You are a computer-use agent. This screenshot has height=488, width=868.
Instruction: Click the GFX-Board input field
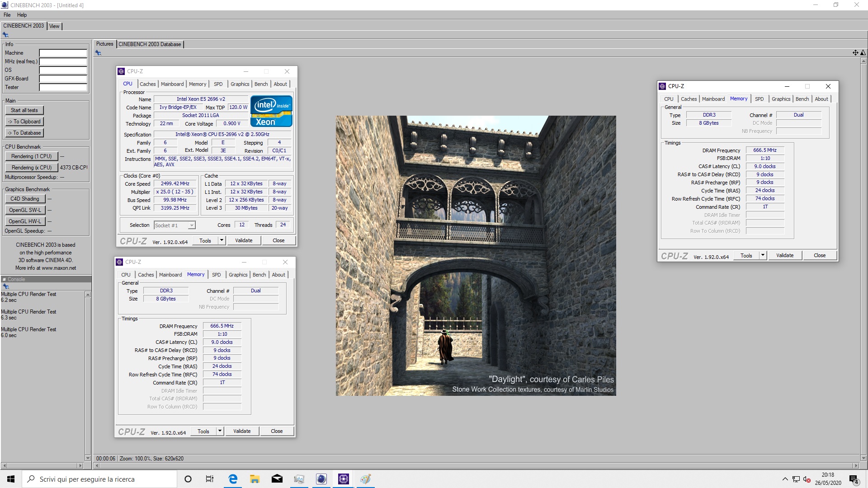[63, 79]
